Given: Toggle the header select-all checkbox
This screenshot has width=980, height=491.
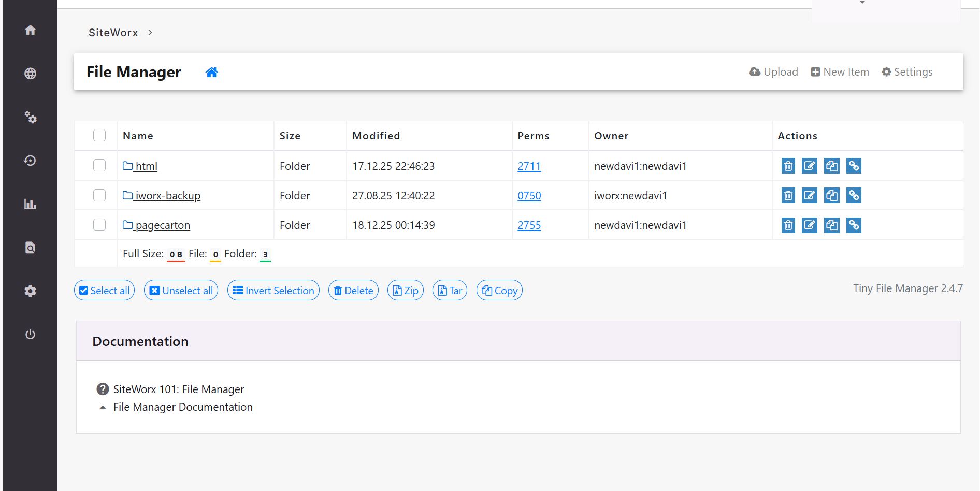Looking at the screenshot, I should coord(99,135).
